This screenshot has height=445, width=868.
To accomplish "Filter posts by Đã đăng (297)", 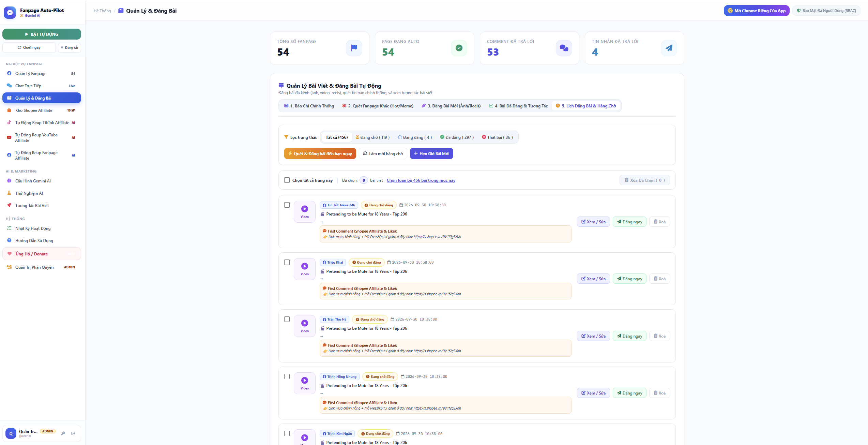I will (x=457, y=137).
